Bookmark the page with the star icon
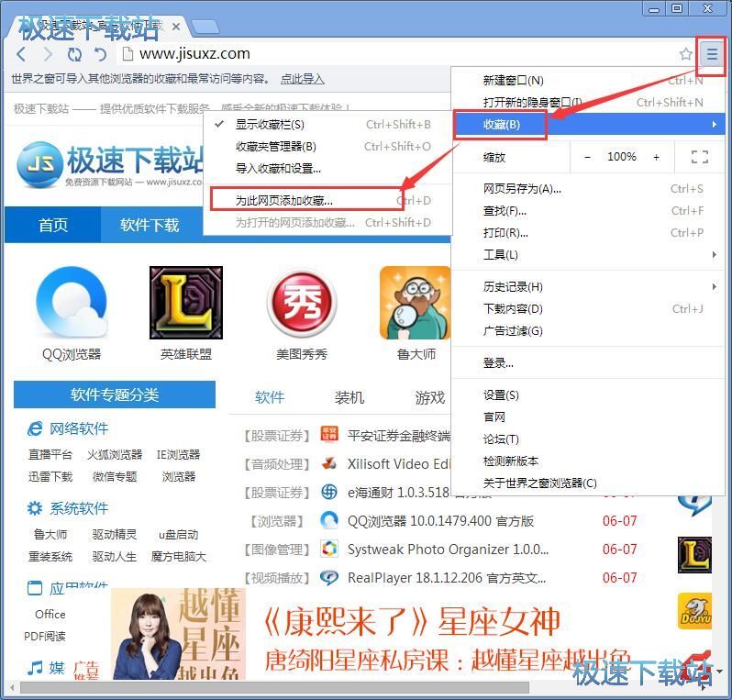 (685, 54)
